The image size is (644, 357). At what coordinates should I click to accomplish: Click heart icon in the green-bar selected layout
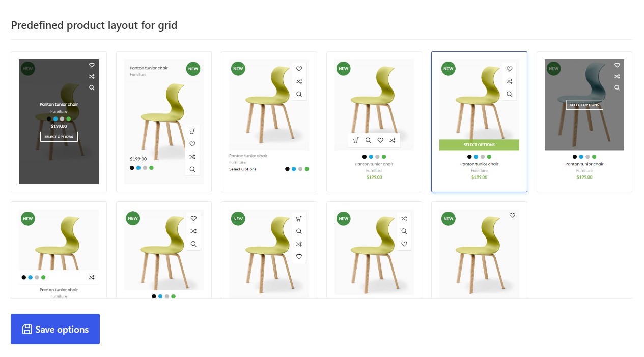click(x=509, y=69)
